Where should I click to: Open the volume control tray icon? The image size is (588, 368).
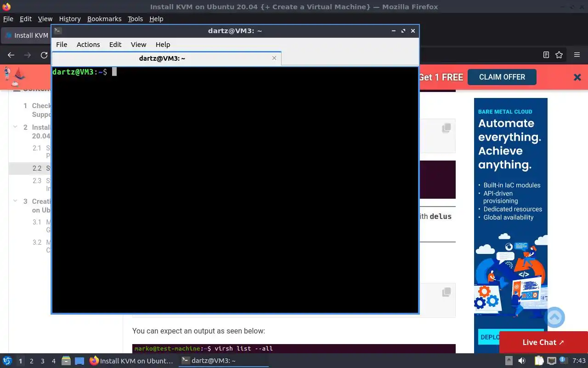click(x=522, y=361)
